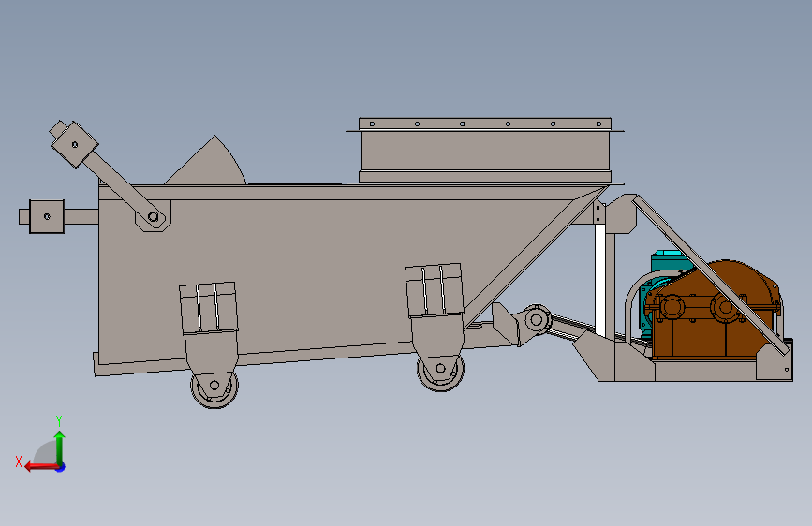This screenshot has width=812, height=526.
Task: Click the green Y axis arrow of triad
Action: [x=60, y=448]
